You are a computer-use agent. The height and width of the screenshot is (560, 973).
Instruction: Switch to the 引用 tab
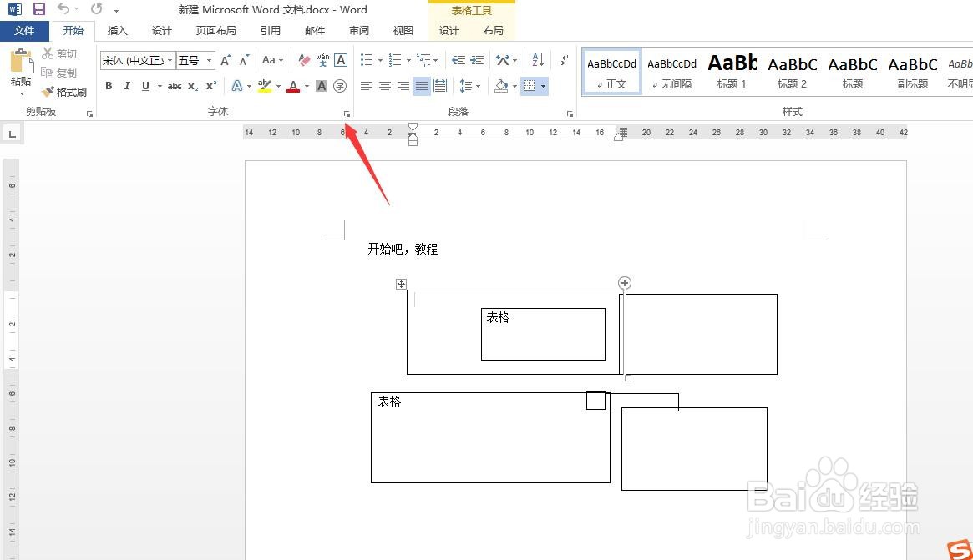pyautogui.click(x=270, y=30)
